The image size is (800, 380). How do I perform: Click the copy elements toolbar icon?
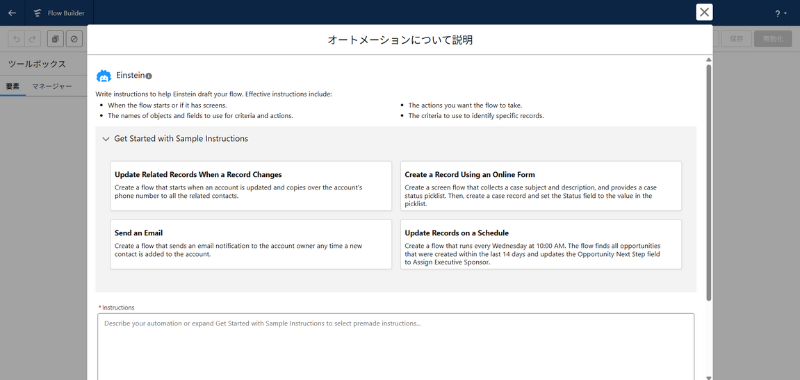click(x=55, y=39)
